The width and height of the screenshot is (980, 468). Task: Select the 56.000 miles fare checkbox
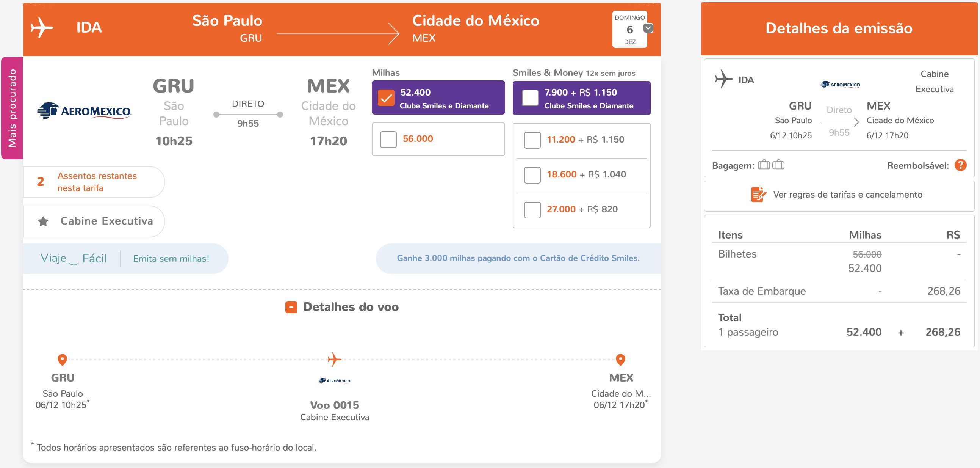[x=388, y=139]
